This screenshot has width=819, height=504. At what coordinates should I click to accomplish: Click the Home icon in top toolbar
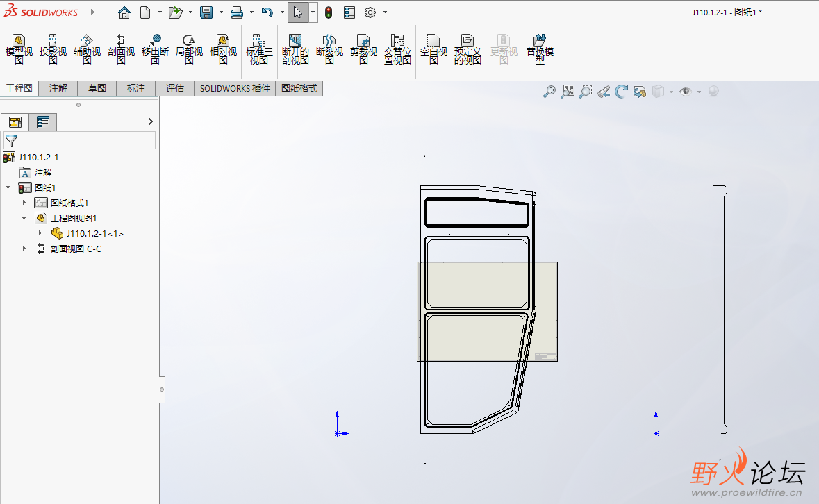124,12
